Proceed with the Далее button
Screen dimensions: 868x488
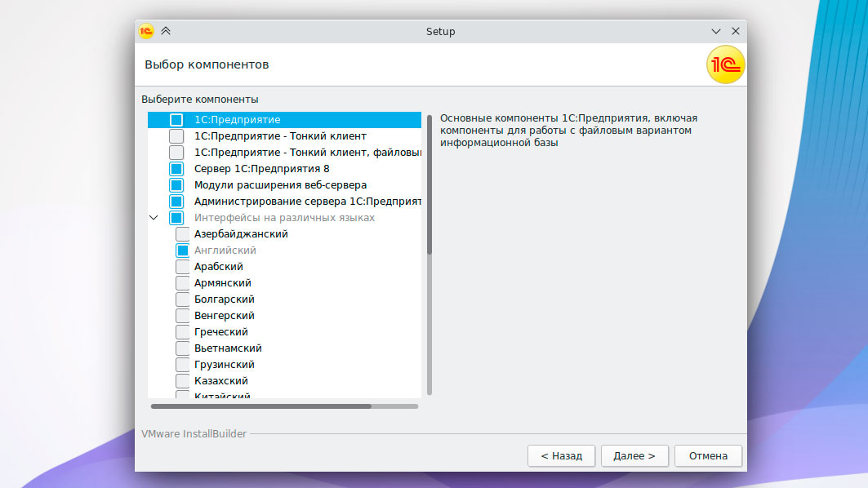(634, 456)
